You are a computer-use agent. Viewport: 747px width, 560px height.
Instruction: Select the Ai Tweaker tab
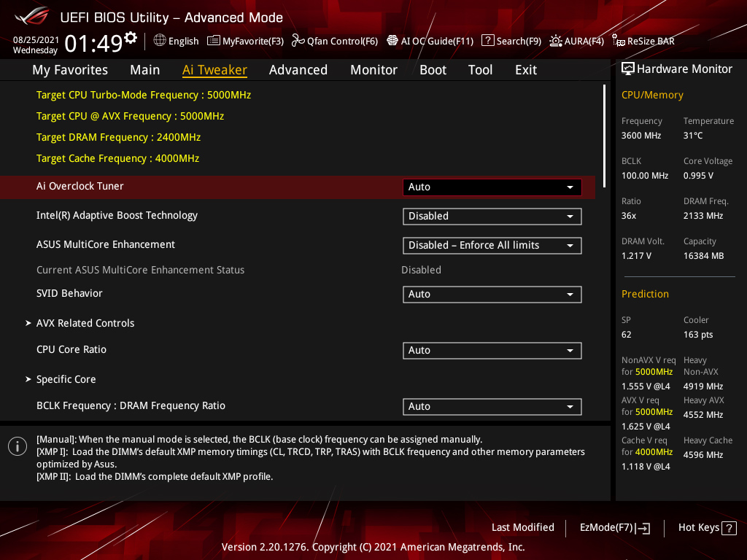coord(214,70)
